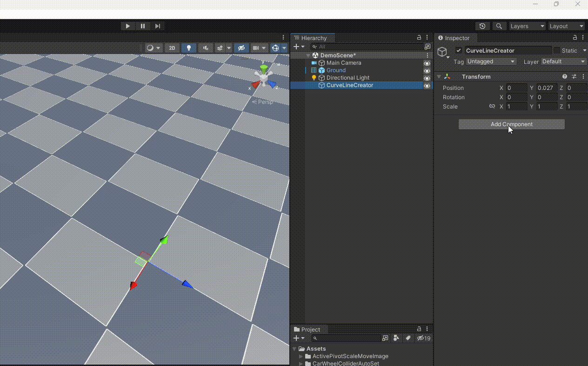Open Transform presets icon

pyautogui.click(x=574, y=77)
